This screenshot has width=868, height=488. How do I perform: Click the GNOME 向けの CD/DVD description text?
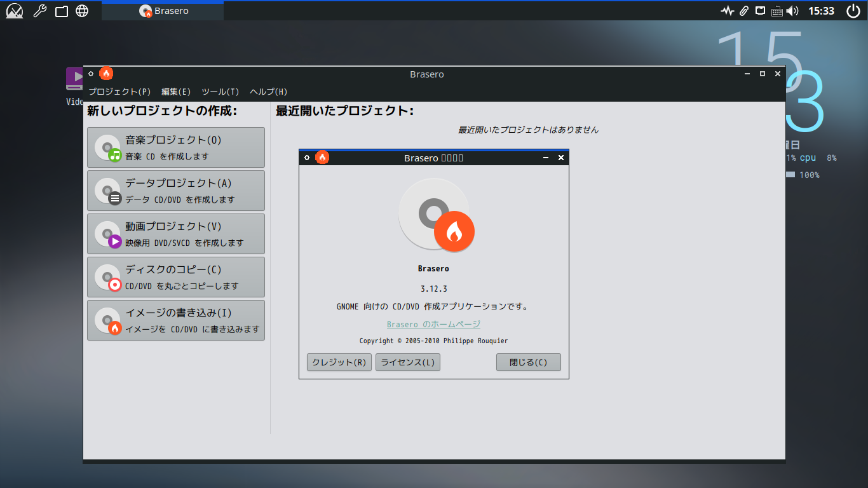434,307
